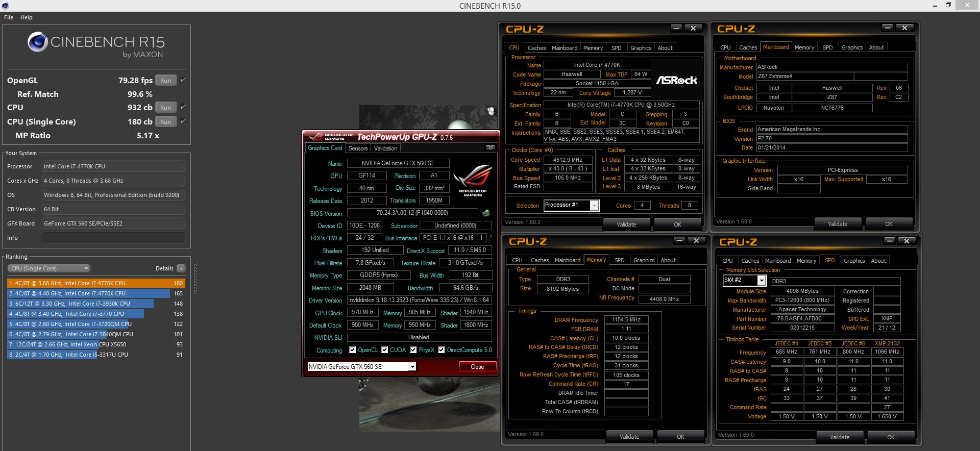Click the GPU-Z Name field value

coord(398,163)
